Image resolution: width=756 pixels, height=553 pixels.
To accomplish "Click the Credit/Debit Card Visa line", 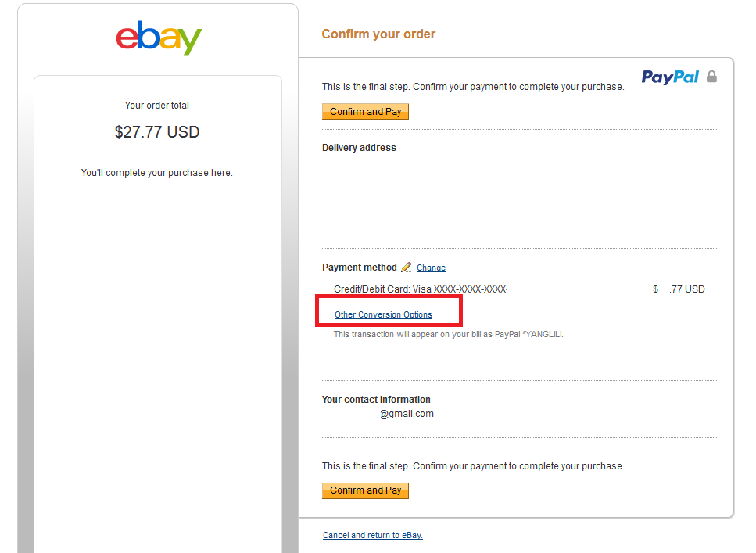I will [421, 289].
